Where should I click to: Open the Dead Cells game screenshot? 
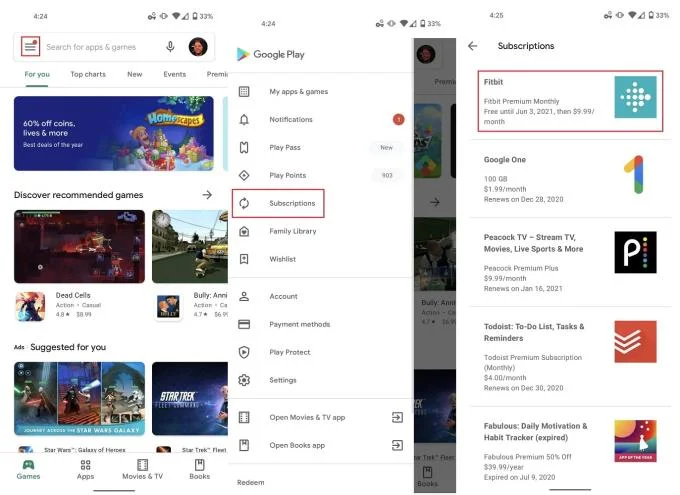point(79,246)
